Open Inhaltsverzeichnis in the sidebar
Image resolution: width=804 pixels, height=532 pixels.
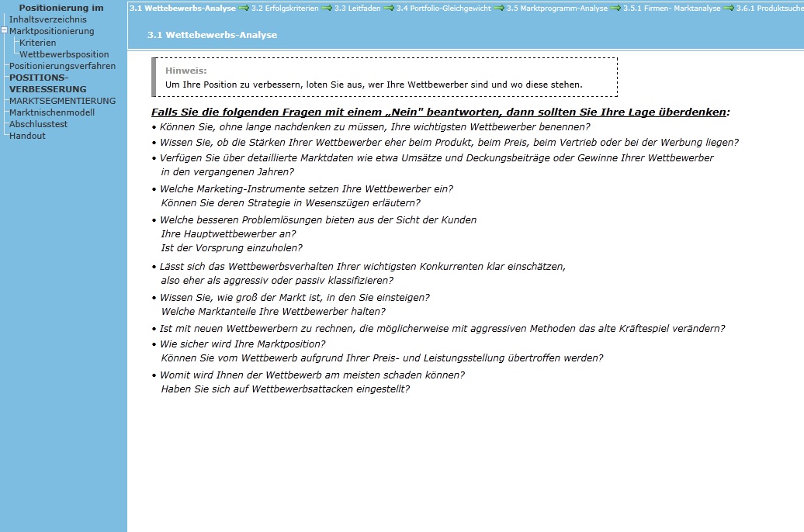[47, 19]
